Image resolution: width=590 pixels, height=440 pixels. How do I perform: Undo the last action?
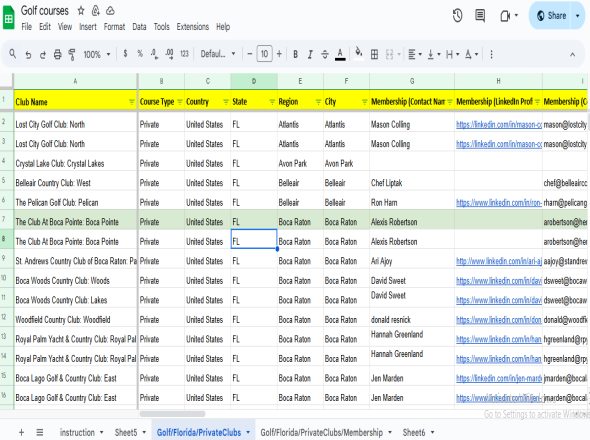click(28, 55)
